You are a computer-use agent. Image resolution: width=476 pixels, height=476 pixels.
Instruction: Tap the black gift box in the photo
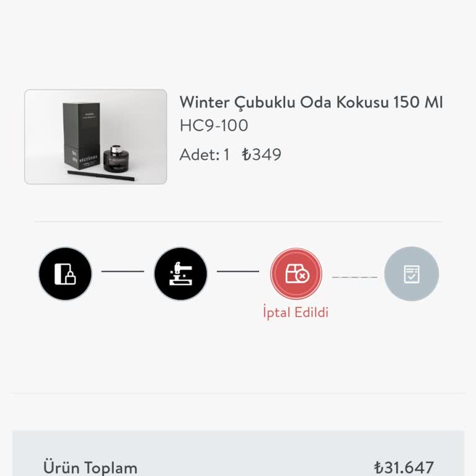tap(79, 136)
